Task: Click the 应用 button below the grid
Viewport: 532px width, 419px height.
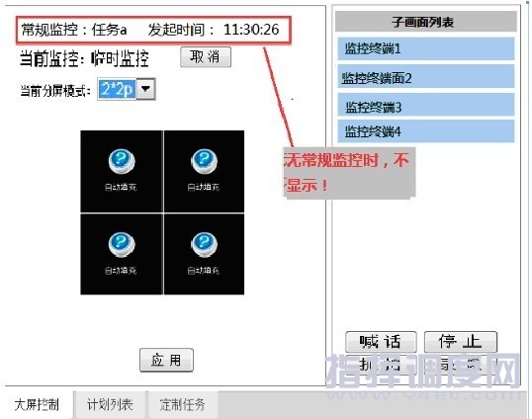Action: point(166,360)
